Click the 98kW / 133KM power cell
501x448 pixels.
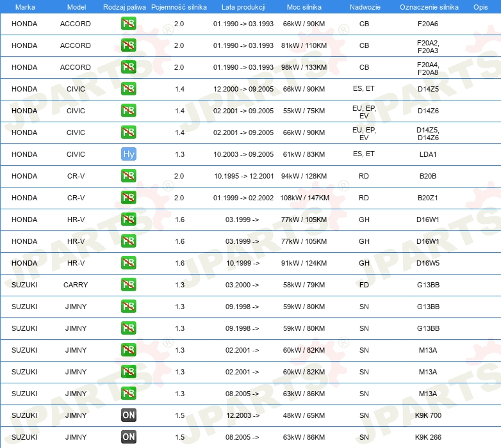click(x=304, y=67)
